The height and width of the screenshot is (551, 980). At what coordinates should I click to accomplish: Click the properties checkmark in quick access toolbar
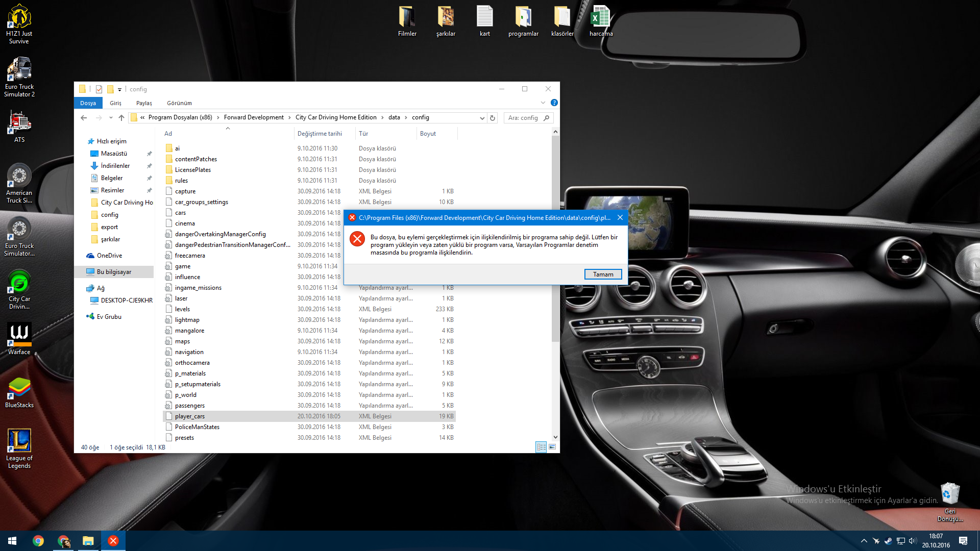(x=99, y=89)
